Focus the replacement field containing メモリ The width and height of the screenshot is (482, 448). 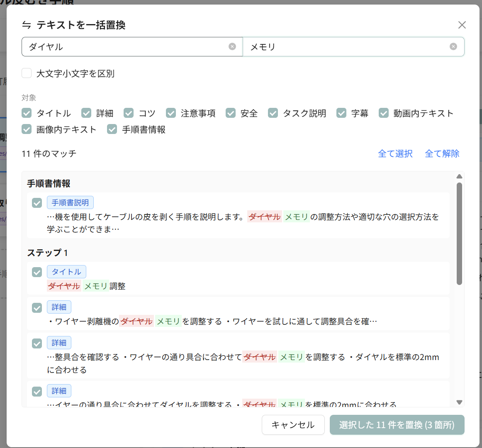[353, 47]
